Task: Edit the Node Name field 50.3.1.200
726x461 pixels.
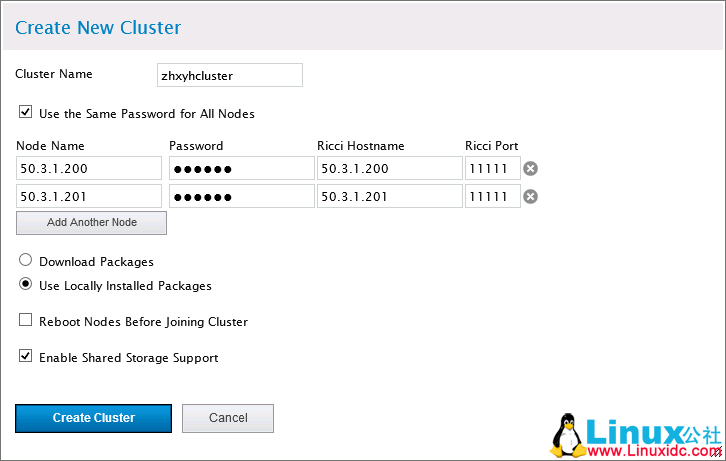Action: click(89, 168)
